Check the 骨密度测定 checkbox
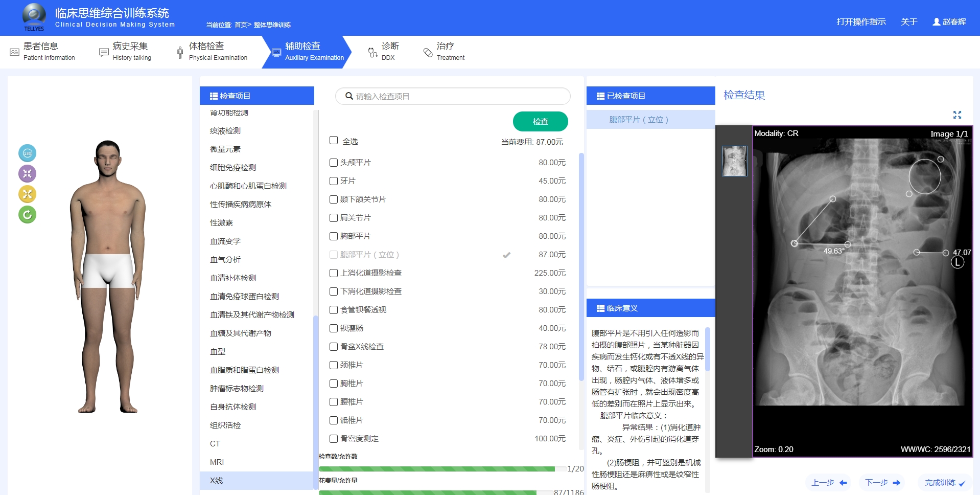 pyautogui.click(x=334, y=439)
